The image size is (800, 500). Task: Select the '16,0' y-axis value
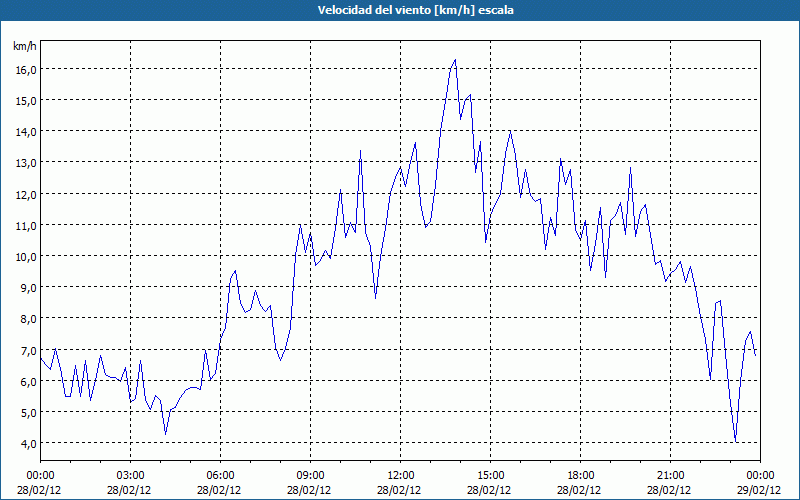26,70
